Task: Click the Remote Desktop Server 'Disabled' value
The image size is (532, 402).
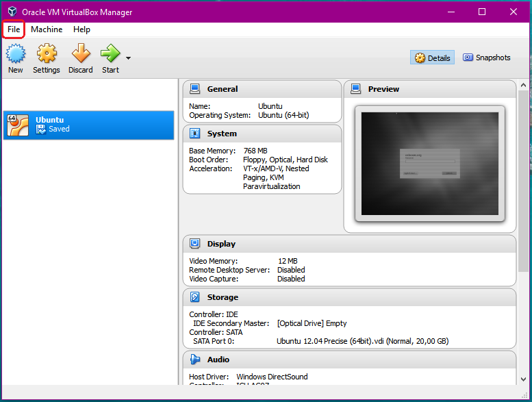Action: coord(291,270)
